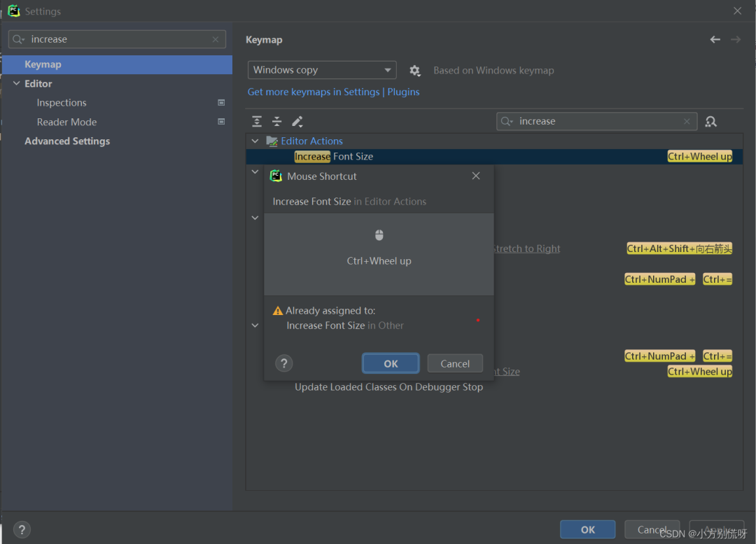756x544 pixels.
Task: Collapse the Editor Actions group
Action: [255, 141]
